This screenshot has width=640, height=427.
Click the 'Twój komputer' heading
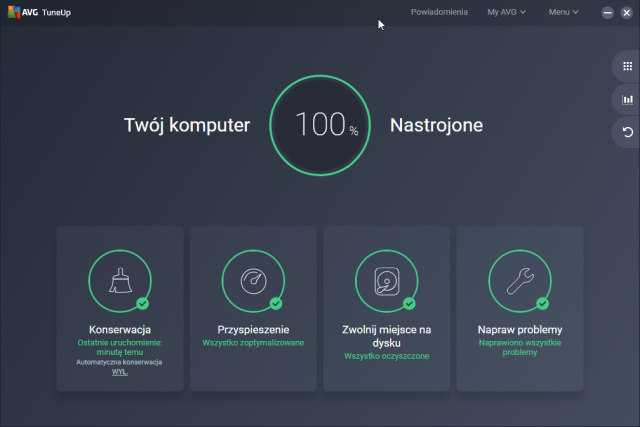pyautogui.click(x=187, y=125)
